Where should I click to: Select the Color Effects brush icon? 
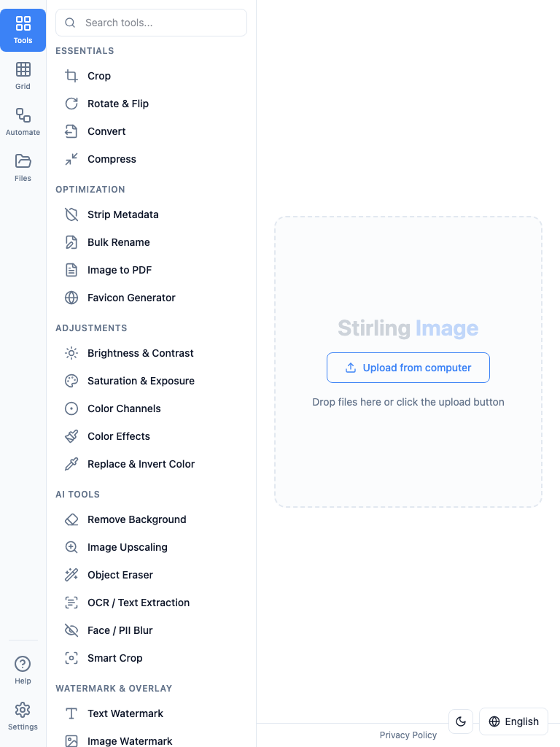(x=71, y=436)
